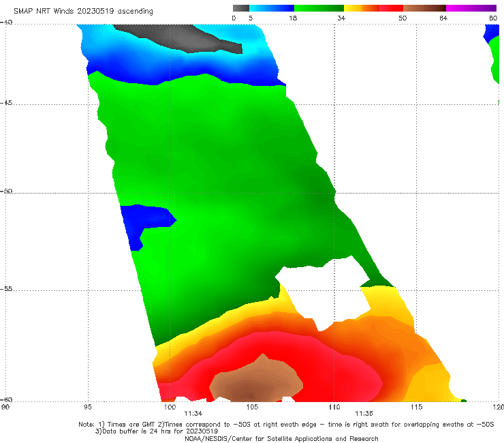Click the latitude axis label '-60'

coord(6,400)
